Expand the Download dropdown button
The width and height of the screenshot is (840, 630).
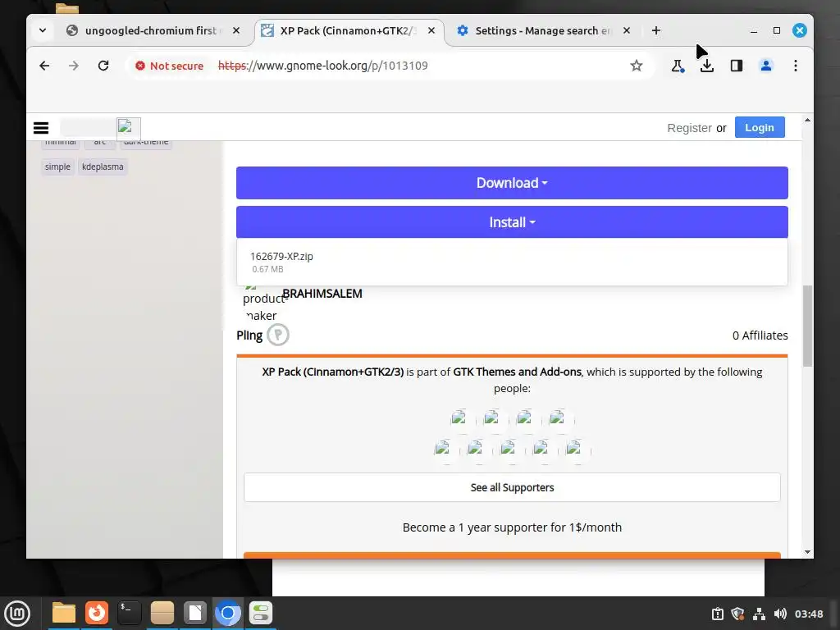[x=512, y=183]
